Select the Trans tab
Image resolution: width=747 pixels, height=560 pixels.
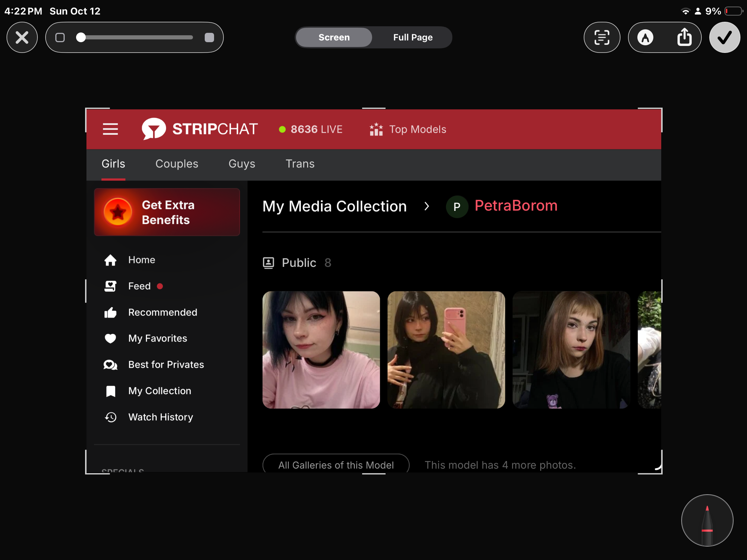(x=300, y=164)
